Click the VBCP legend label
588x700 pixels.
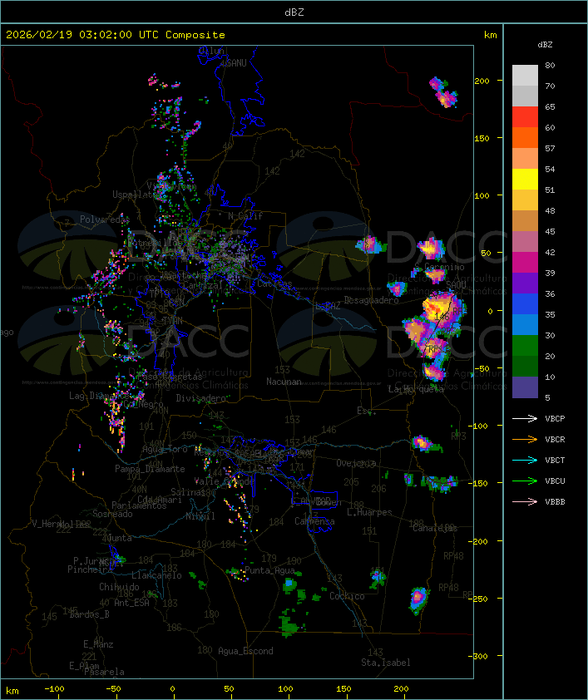point(555,419)
